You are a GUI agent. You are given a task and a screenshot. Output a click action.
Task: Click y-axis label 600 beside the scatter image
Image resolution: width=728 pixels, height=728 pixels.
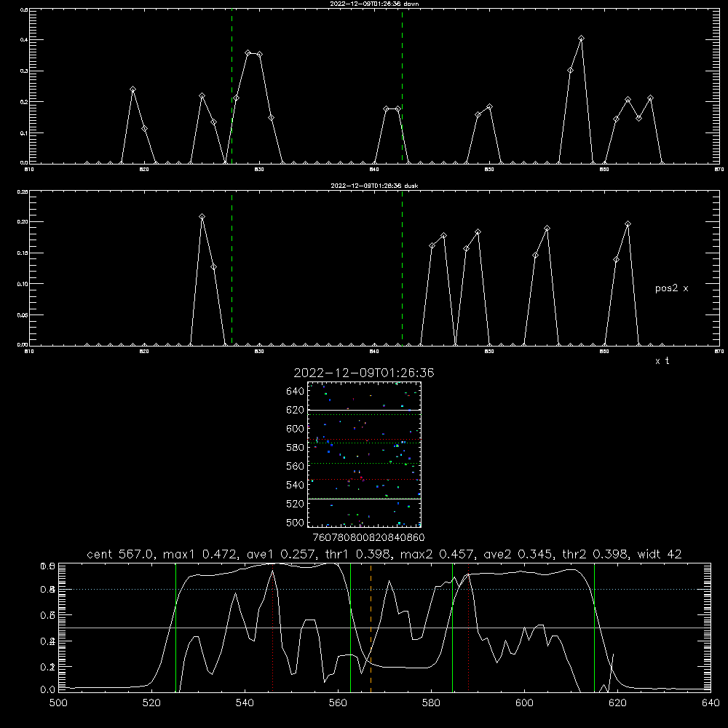point(296,429)
